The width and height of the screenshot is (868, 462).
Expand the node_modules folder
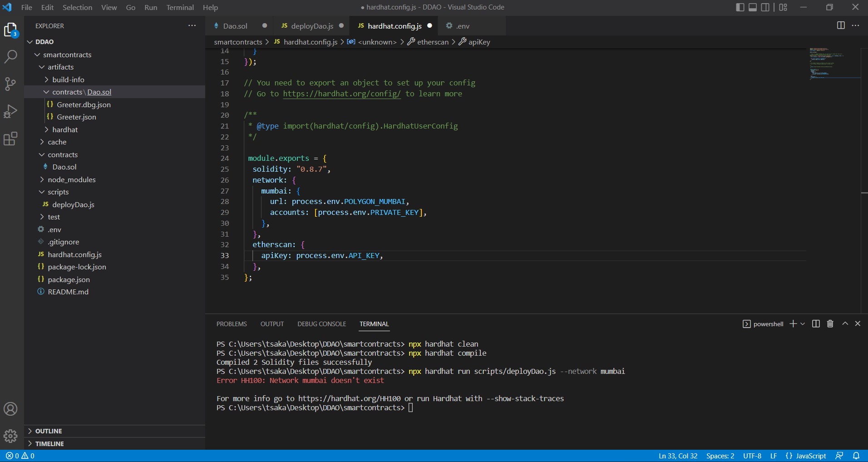tap(114, 179)
